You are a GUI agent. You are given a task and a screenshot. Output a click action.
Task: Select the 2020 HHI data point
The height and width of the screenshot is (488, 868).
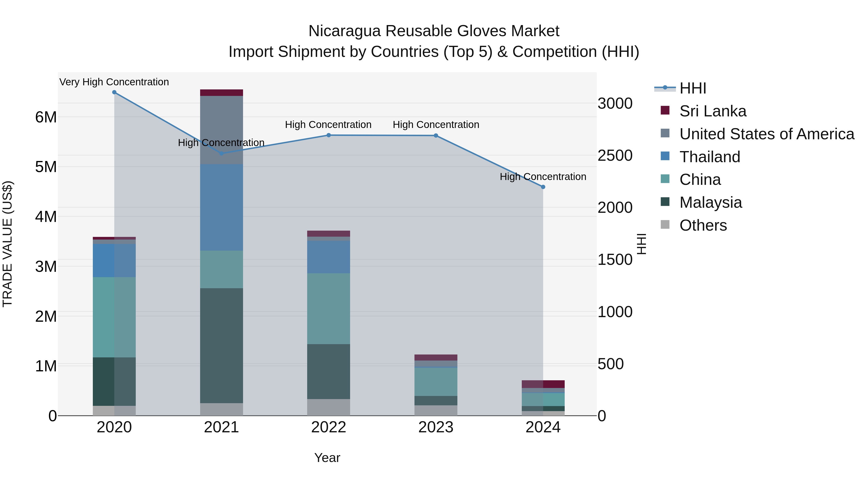(x=114, y=92)
